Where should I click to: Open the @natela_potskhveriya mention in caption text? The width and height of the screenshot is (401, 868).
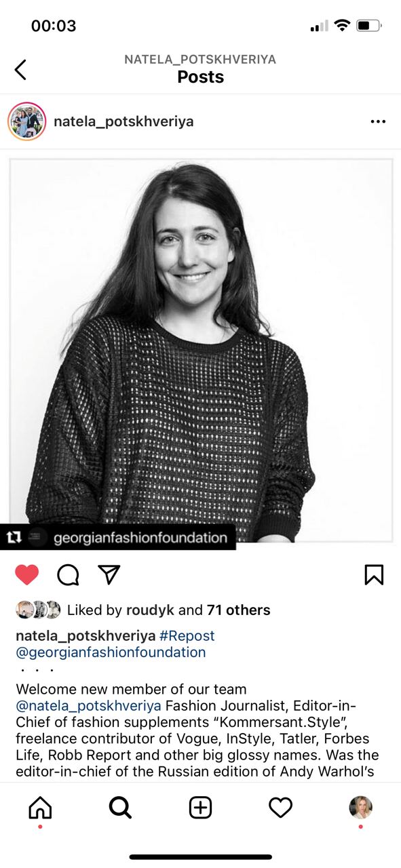88,706
